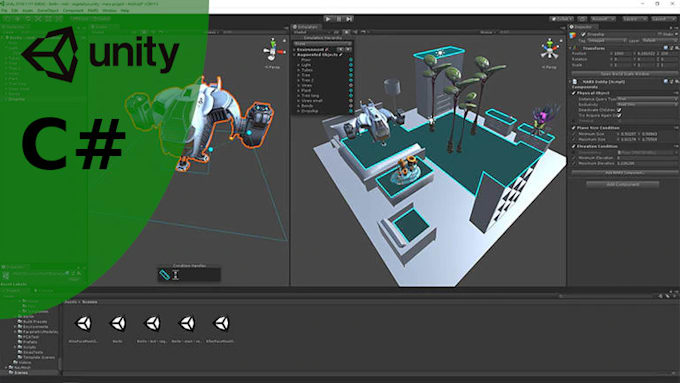Image resolution: width=680 pixels, height=383 pixels.
Task: Toggle scene lighting in Simulation toolbar
Action: (347, 32)
